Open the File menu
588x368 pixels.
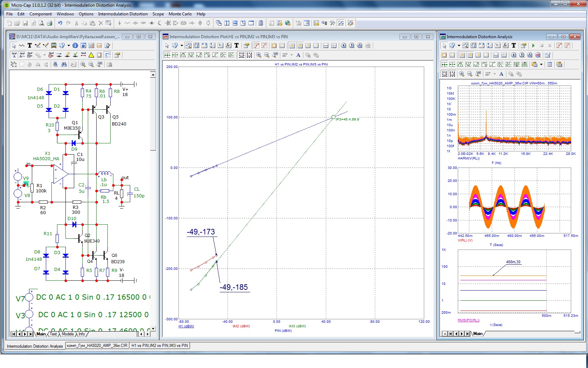click(x=9, y=14)
